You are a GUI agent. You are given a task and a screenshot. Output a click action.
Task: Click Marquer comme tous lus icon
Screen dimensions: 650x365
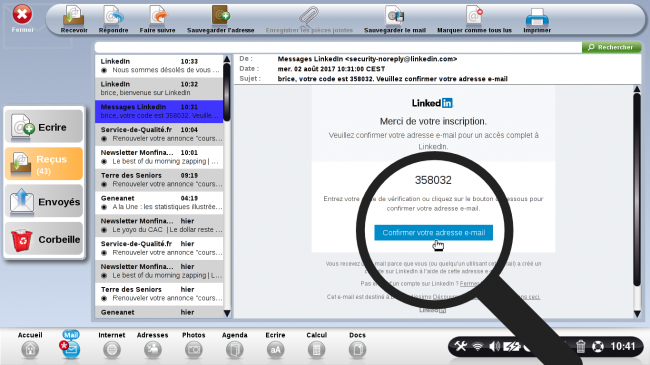point(474,16)
